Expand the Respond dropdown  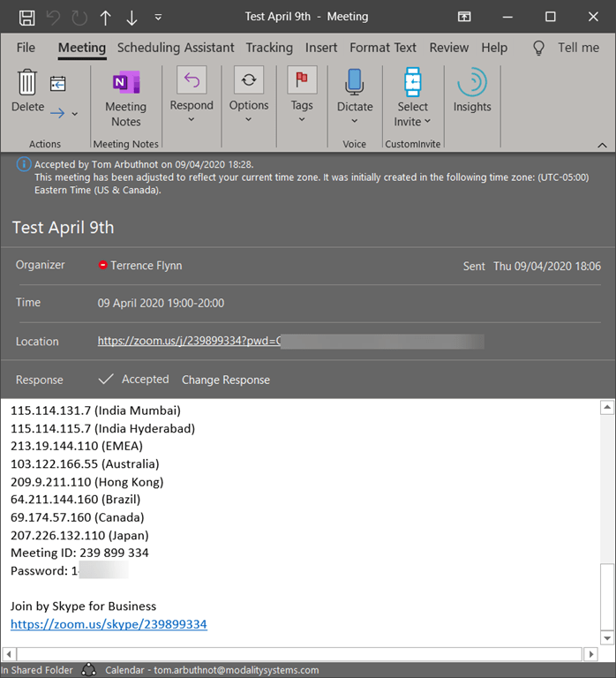192,98
